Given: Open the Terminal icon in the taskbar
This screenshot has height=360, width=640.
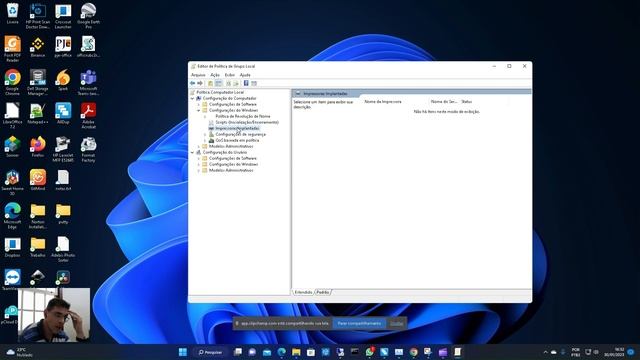Looking at the screenshot, I should pos(355,352).
